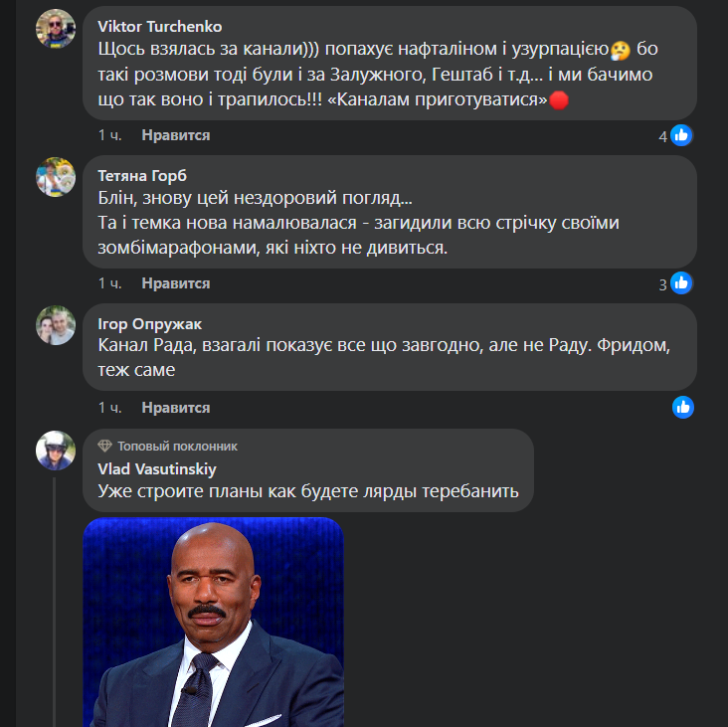This screenshot has width=728, height=727.
Task: Like Viktor Turchenko's comment with Нравится
Action: point(175,134)
